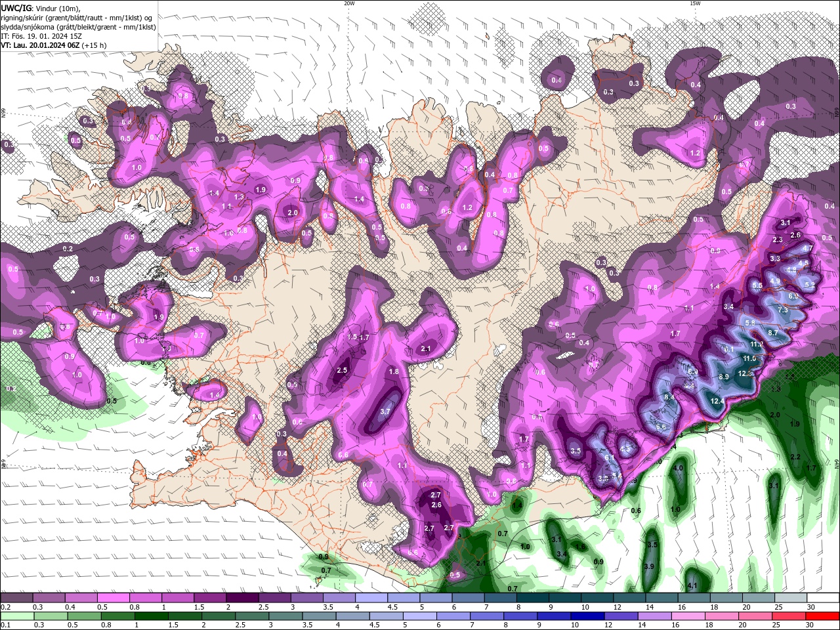Click the 4.9 value on the map
840x630 pixels.
[775, 281]
